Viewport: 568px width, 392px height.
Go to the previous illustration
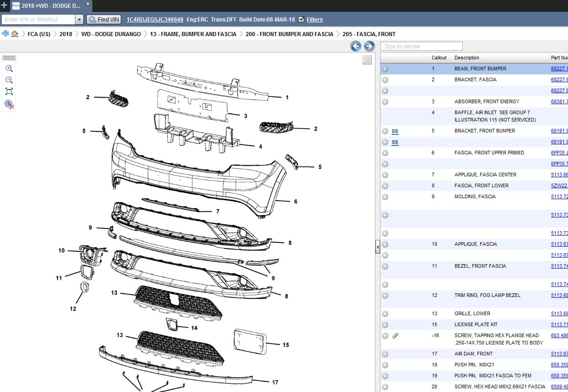click(x=356, y=46)
